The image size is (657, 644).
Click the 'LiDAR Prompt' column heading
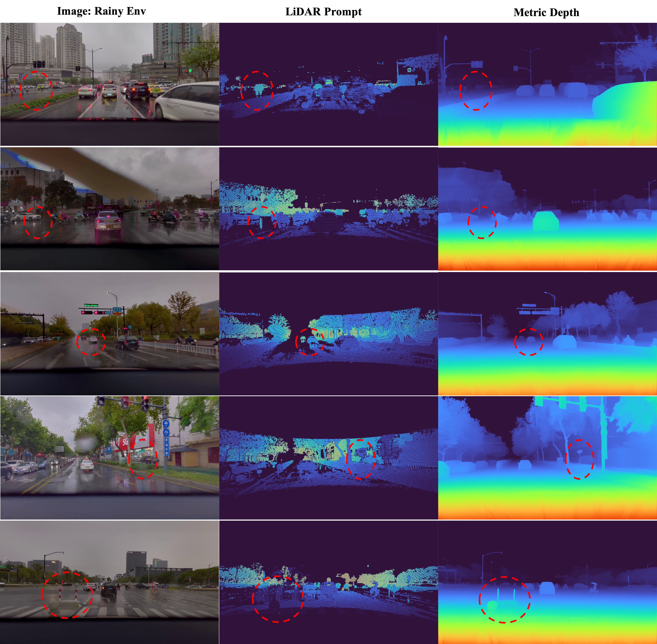[x=323, y=12]
